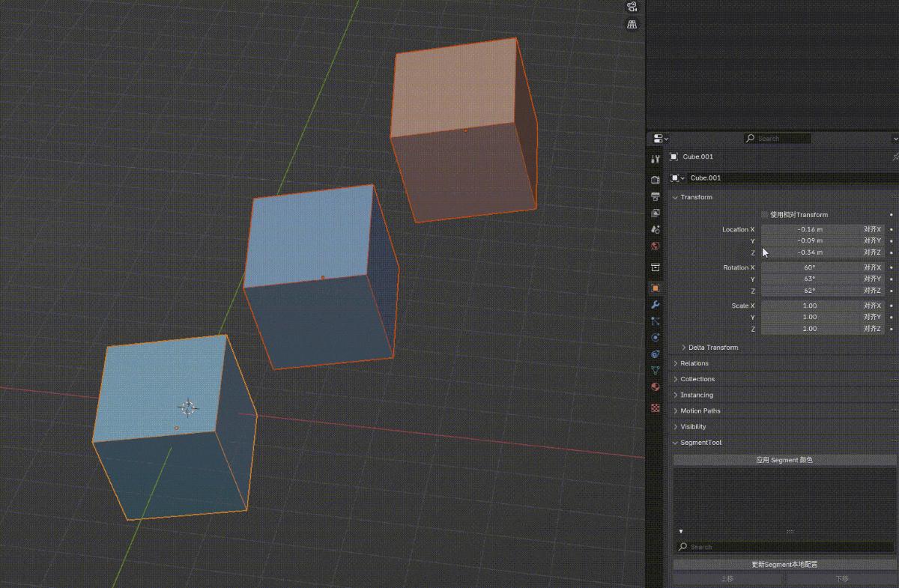The height and width of the screenshot is (588, 899).
Task: Open the Texture Properties checker tab
Action: 655,408
